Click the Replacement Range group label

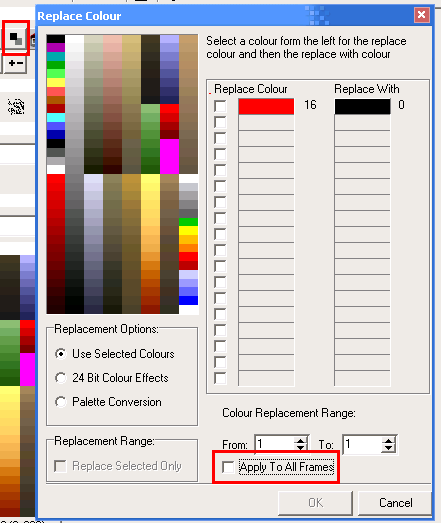(104, 441)
